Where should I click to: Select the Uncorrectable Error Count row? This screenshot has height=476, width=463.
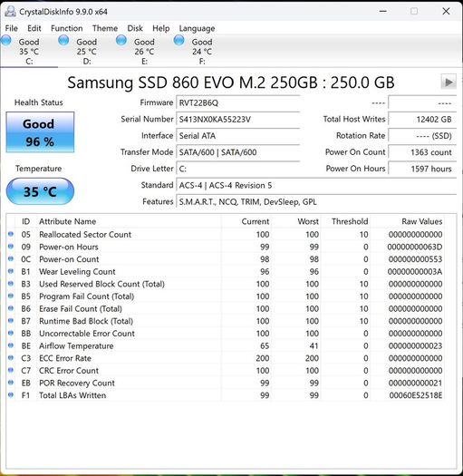(x=226, y=334)
